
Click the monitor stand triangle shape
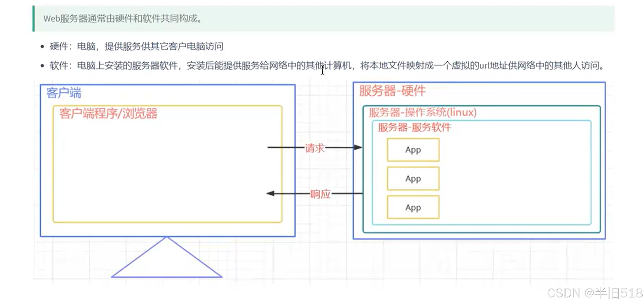[167, 257]
